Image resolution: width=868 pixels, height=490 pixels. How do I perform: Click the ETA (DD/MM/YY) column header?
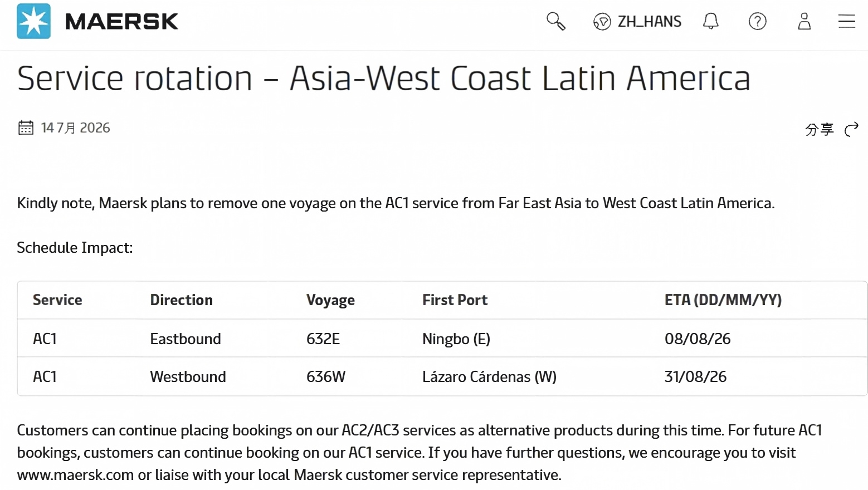(723, 300)
